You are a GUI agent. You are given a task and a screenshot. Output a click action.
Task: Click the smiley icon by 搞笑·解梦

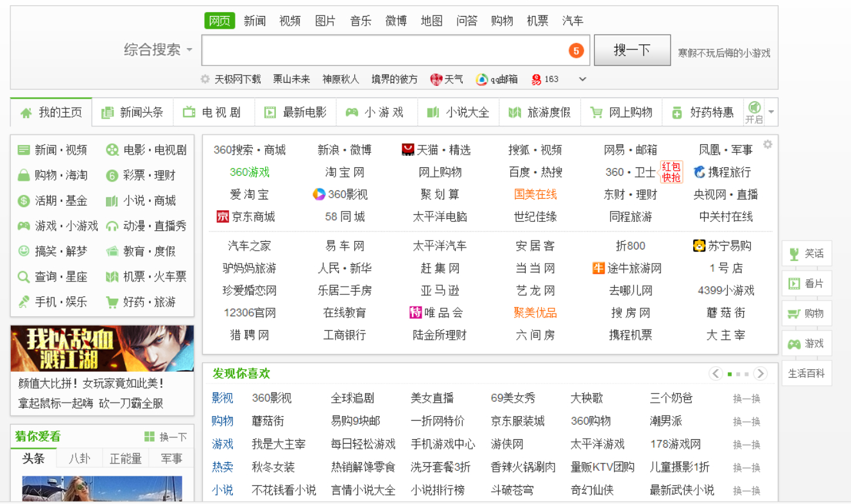point(24,251)
